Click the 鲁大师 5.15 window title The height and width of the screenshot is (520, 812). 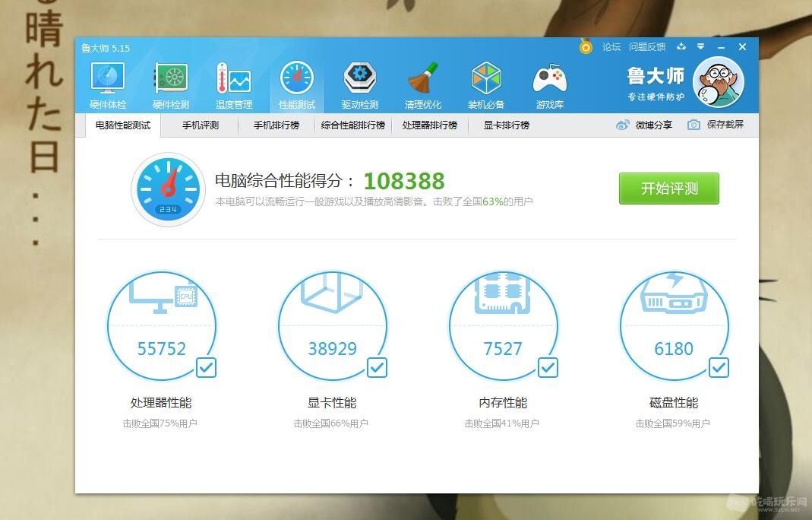click(106, 48)
